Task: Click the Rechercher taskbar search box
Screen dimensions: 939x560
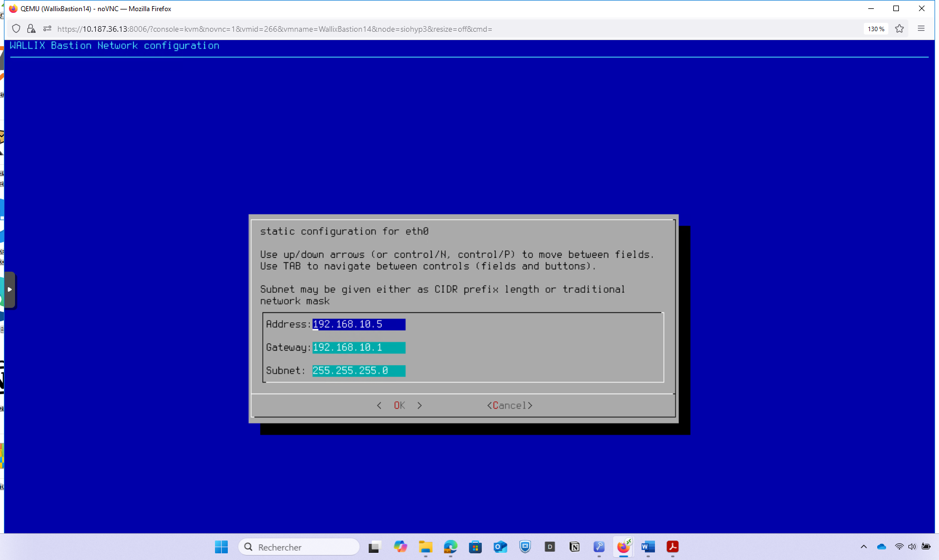Action: pos(299,547)
